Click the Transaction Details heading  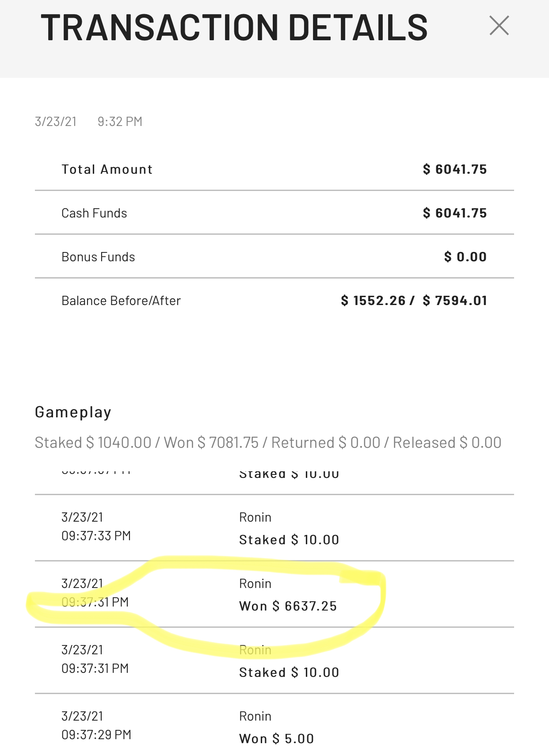coord(234,27)
